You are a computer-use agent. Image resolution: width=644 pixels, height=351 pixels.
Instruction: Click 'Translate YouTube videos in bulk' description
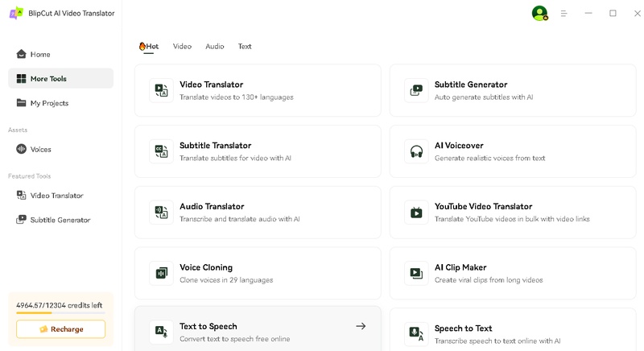click(512, 219)
